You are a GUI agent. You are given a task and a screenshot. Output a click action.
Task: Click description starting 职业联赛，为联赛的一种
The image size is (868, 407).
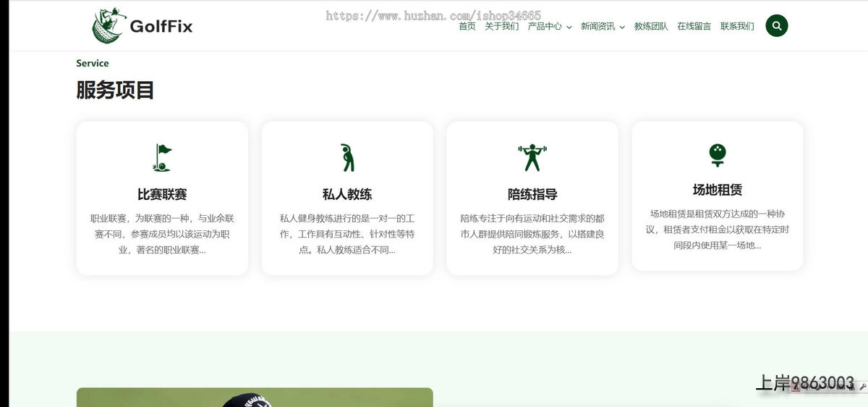click(x=162, y=234)
